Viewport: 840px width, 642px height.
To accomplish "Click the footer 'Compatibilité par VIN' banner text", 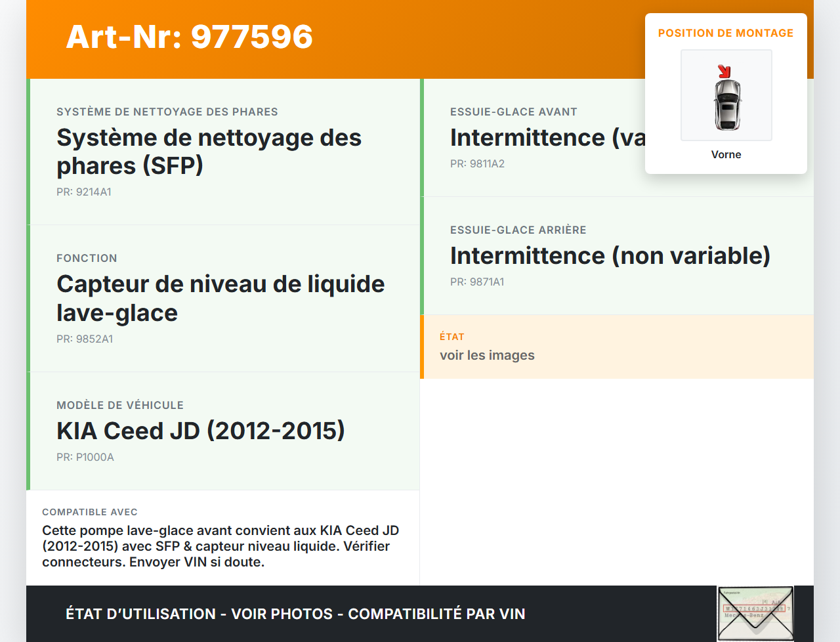I will click(x=436, y=614).
